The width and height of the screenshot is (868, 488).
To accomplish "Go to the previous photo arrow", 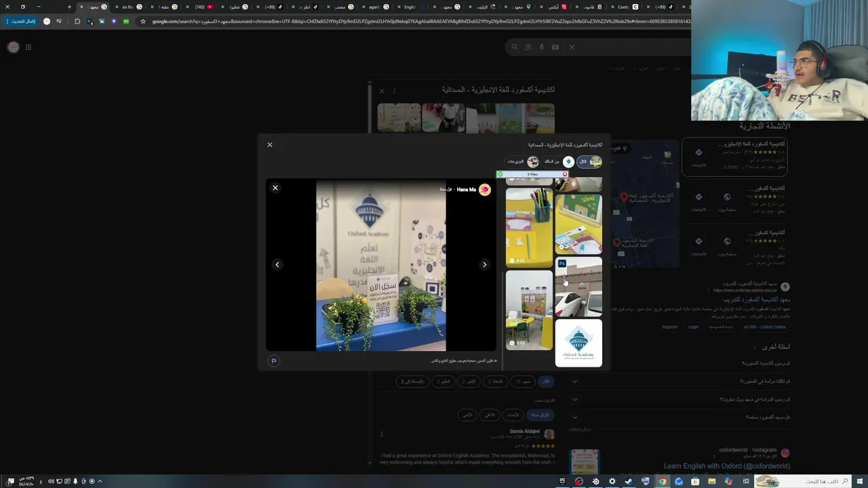I will [x=277, y=264].
